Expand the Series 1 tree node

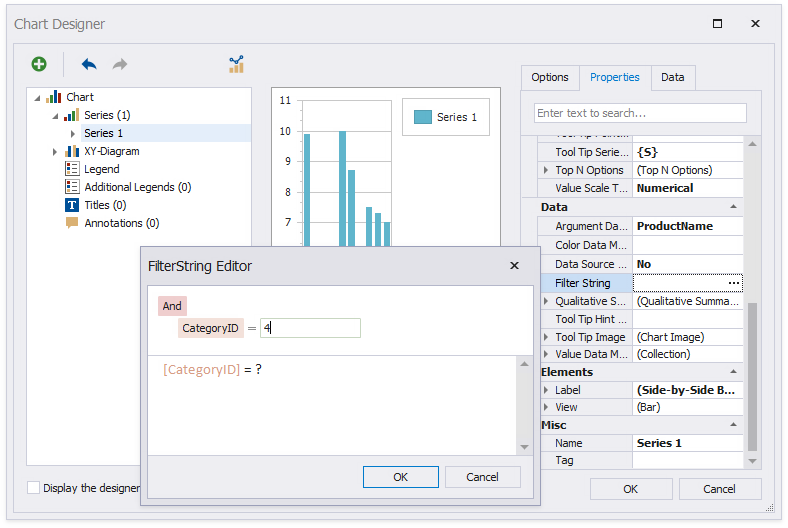pos(72,133)
